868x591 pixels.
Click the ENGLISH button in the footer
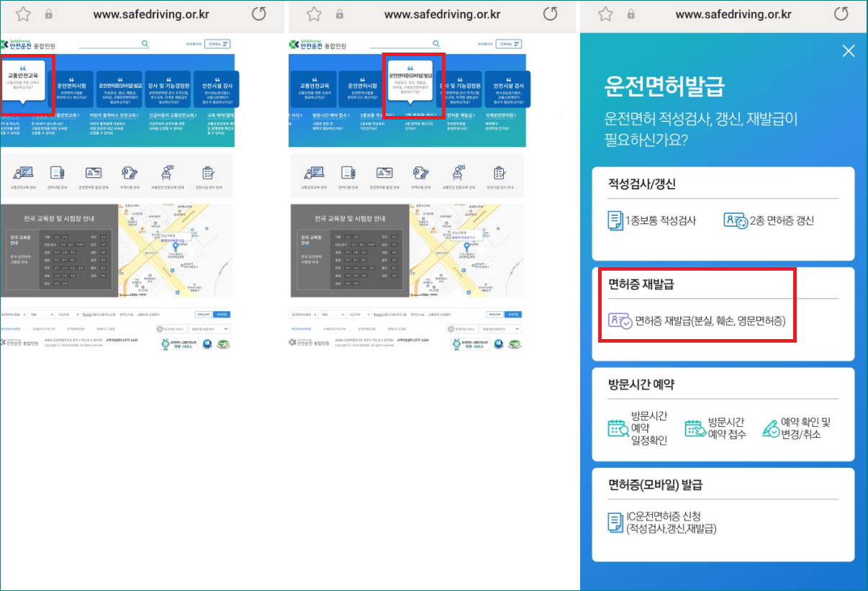coord(204,314)
